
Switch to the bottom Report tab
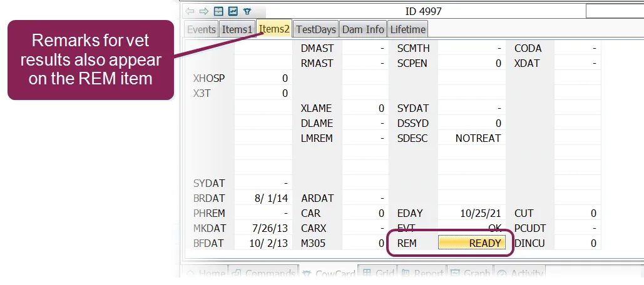point(422,274)
